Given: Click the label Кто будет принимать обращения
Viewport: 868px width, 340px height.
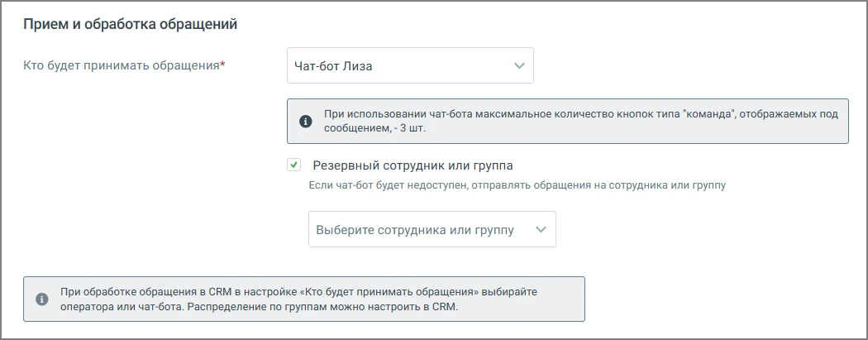Looking at the screenshot, I should coord(122,65).
